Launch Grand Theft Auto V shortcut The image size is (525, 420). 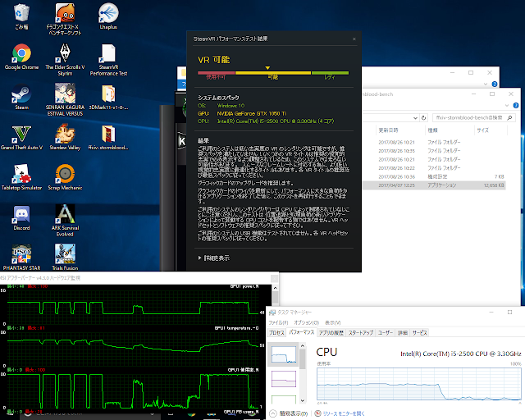(22, 137)
